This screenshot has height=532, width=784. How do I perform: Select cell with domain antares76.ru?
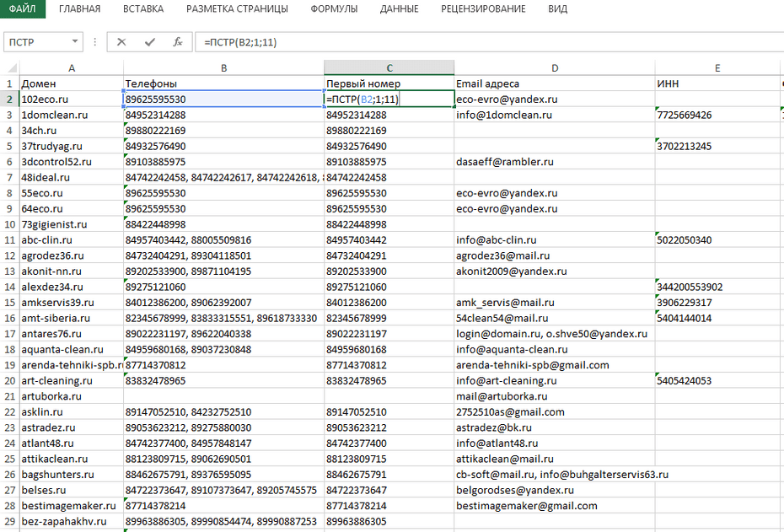(72, 334)
